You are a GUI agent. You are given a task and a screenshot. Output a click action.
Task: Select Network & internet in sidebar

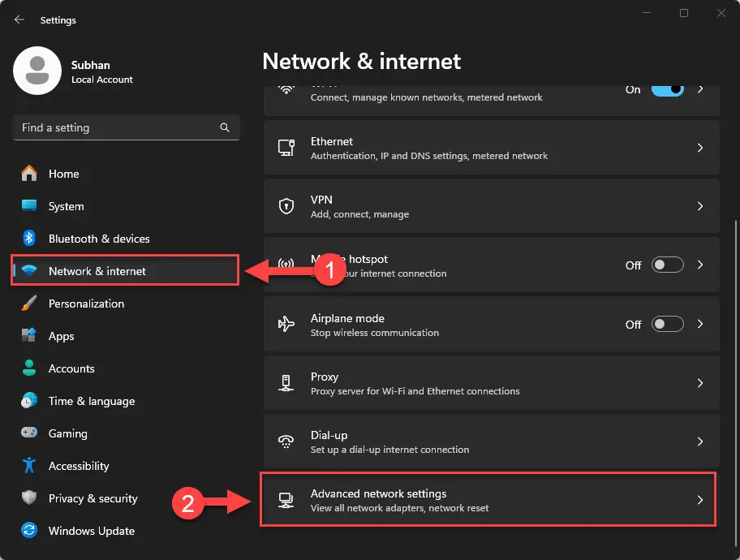click(97, 271)
